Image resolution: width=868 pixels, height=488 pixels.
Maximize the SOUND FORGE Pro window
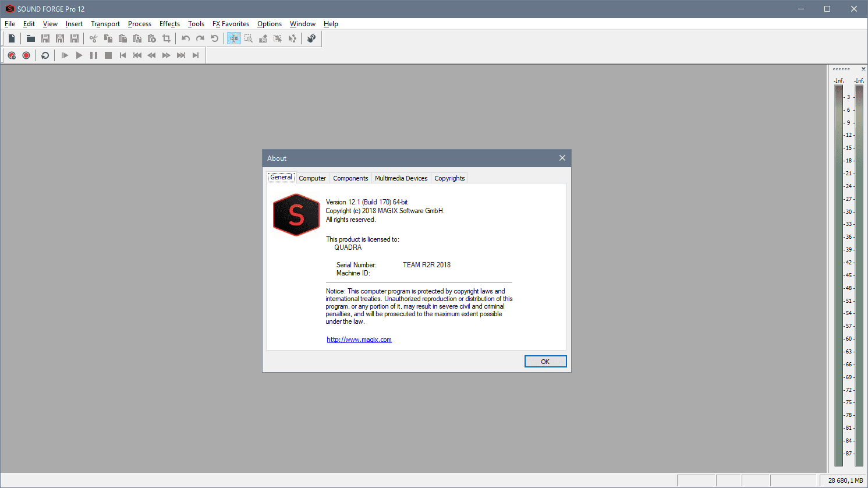click(827, 9)
